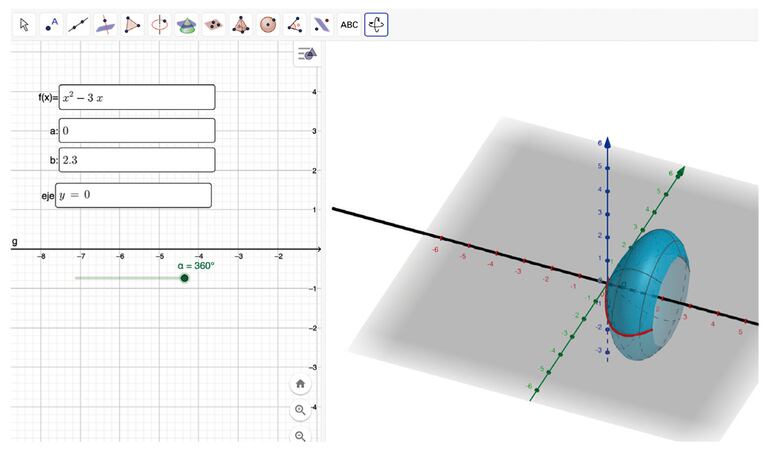Select the Circle with axis tool

pos(160,25)
